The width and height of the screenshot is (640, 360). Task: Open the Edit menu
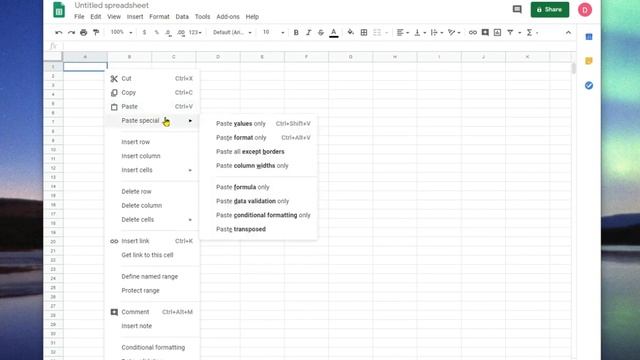click(x=96, y=17)
